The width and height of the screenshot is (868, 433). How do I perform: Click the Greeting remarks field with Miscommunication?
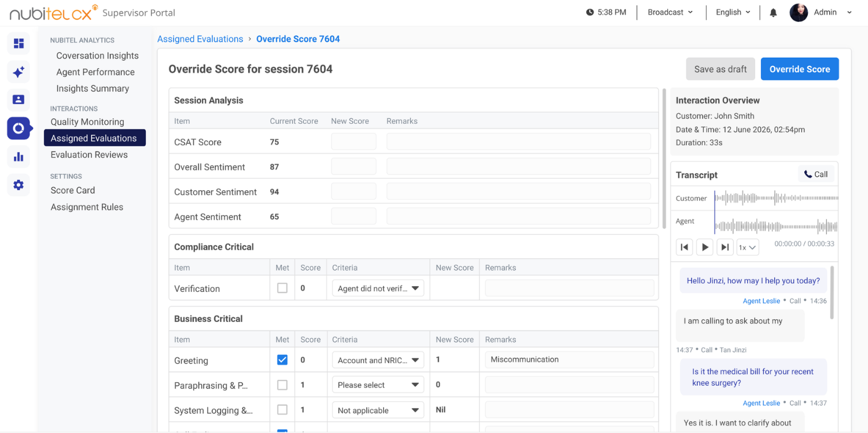569,360
